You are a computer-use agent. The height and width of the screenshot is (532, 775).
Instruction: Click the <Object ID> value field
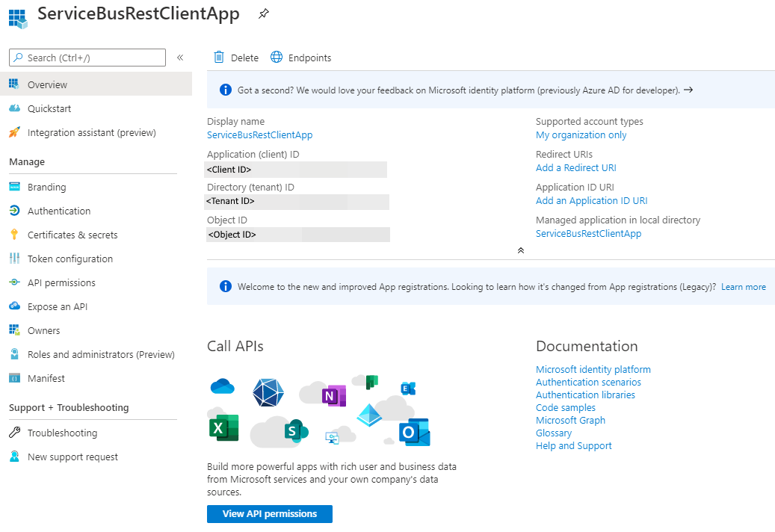pos(298,235)
